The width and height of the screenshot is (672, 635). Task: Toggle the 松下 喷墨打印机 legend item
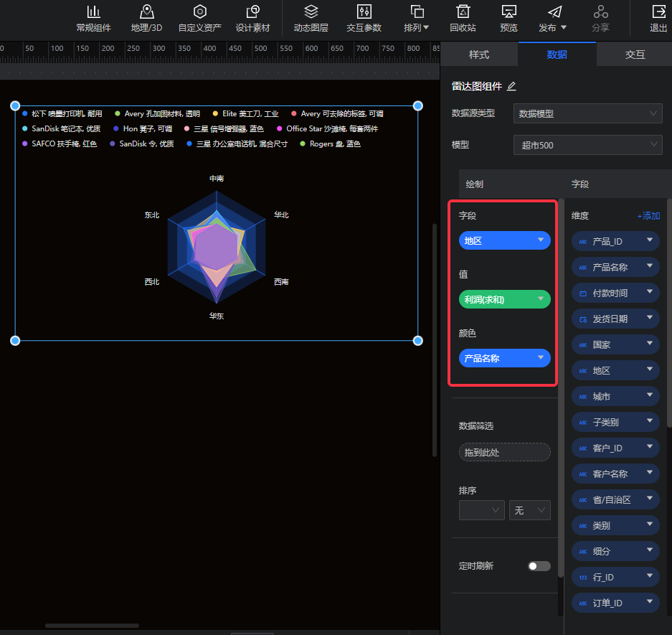pos(62,113)
